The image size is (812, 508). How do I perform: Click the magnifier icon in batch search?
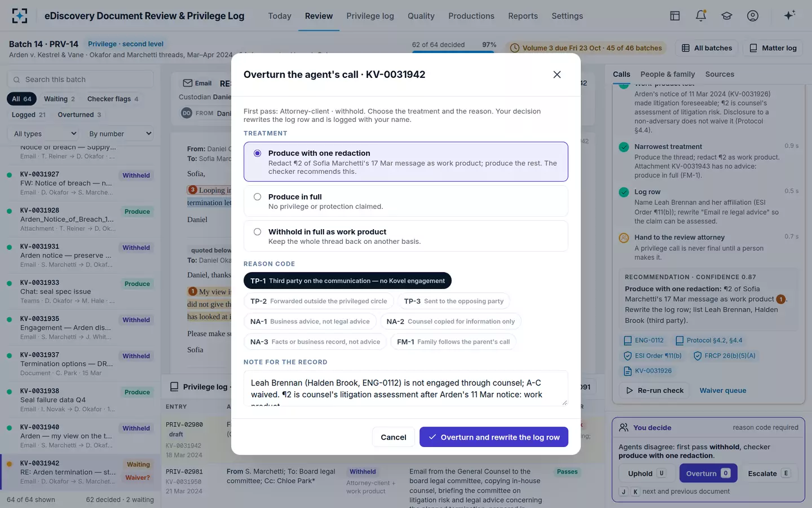17,80
